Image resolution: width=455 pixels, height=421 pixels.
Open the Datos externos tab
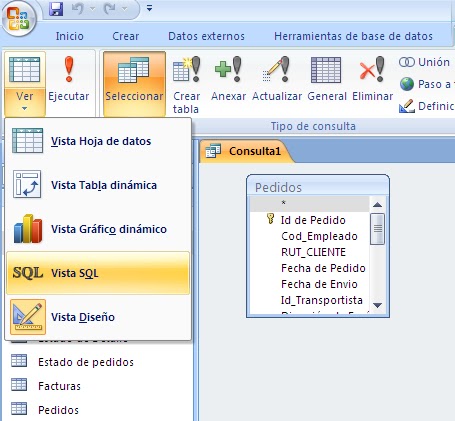point(206,36)
